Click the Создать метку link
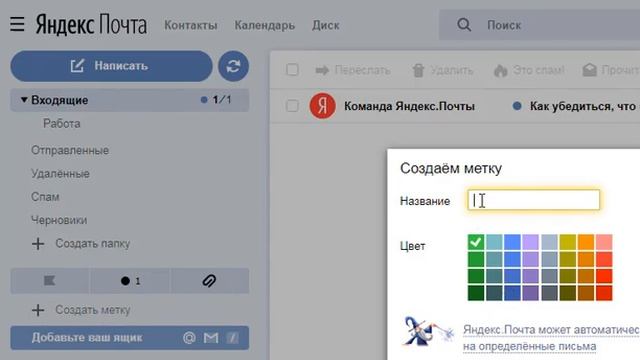Viewport: 640px width, 360px height. 93,310
